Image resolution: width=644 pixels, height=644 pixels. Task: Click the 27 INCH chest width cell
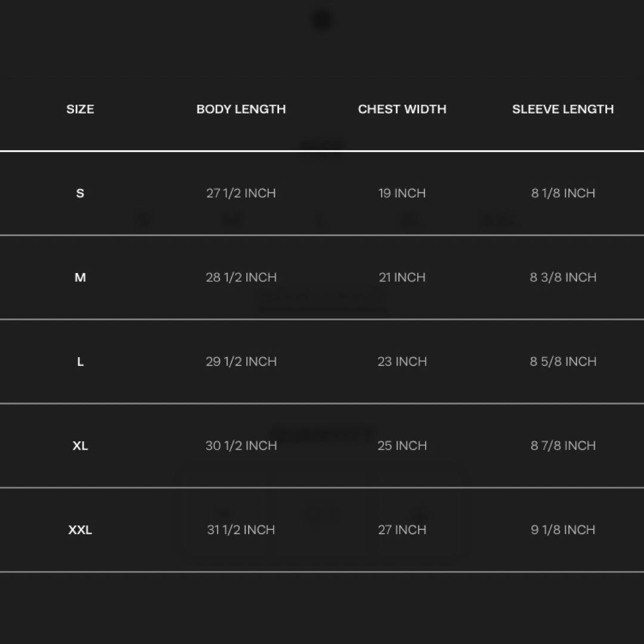pos(402,530)
